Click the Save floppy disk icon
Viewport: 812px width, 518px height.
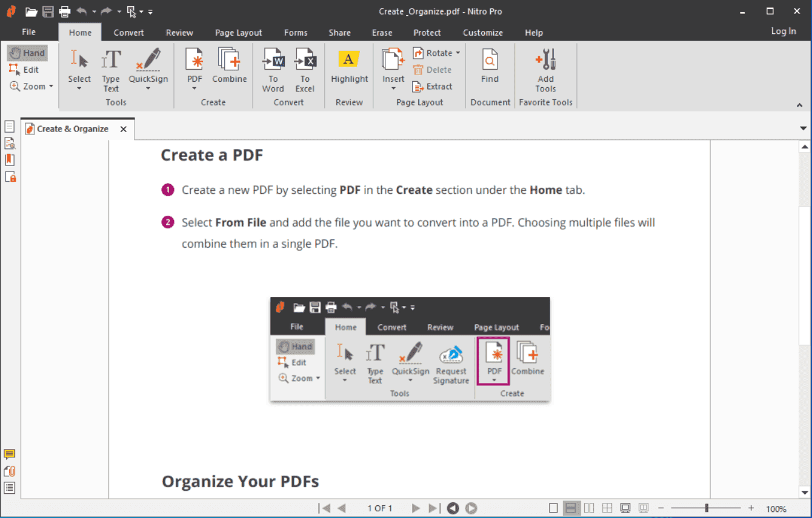coord(48,12)
